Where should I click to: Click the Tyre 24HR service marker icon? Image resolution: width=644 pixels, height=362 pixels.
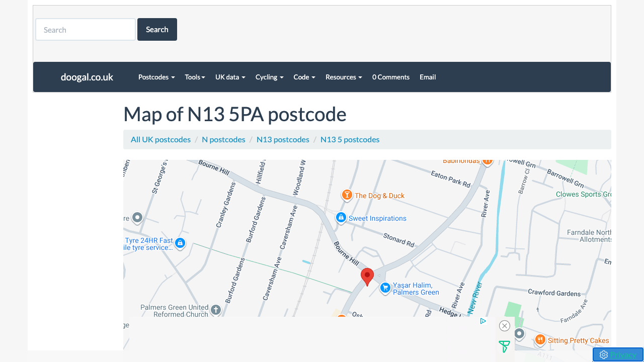pyautogui.click(x=180, y=243)
